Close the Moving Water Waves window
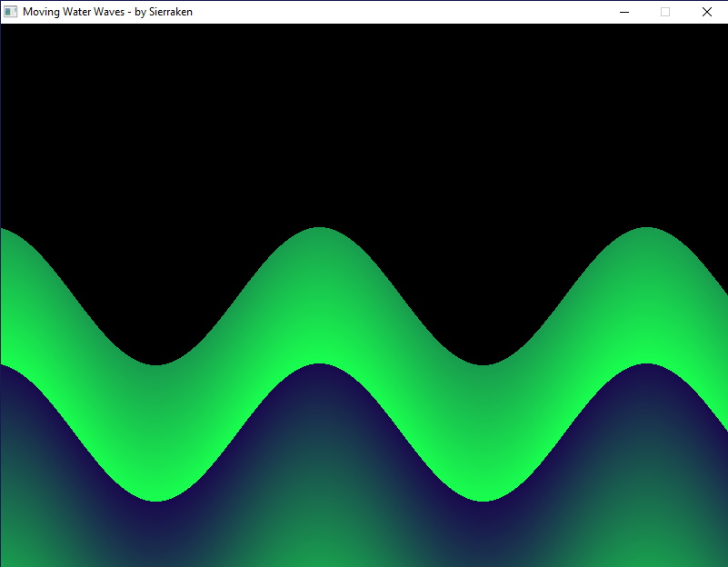Image resolution: width=728 pixels, height=567 pixels. coord(706,12)
